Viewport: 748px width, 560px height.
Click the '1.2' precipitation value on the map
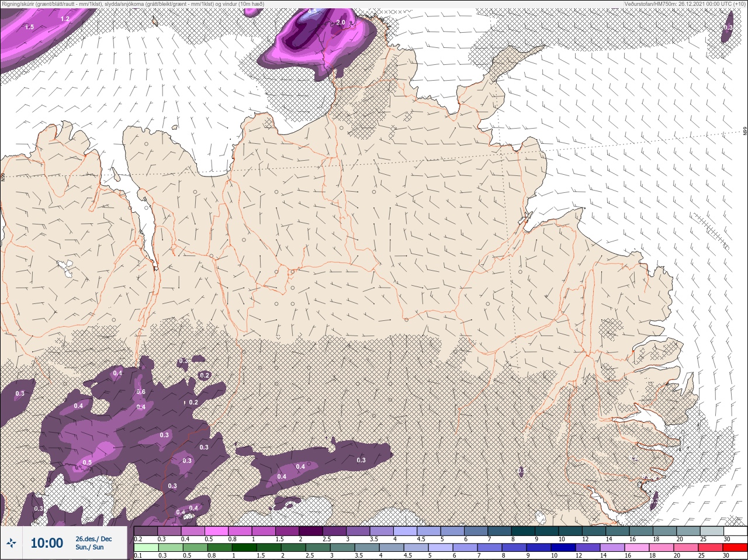click(65, 19)
